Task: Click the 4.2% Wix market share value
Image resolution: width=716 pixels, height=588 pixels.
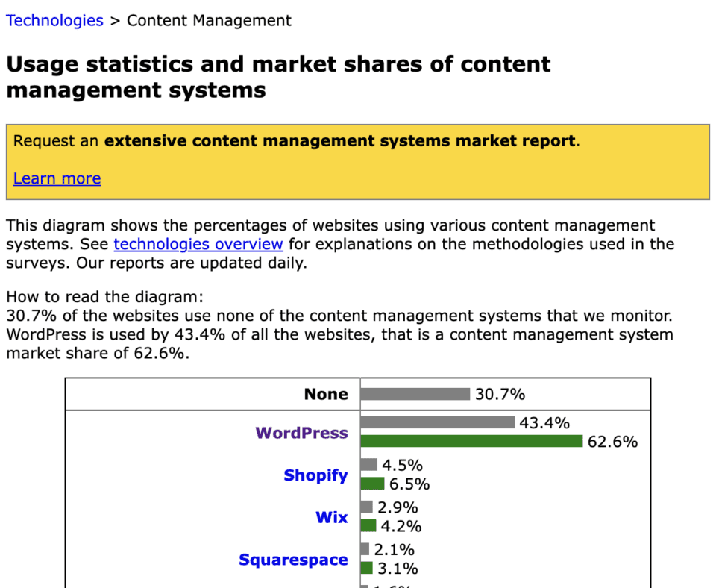Action: coord(401,526)
